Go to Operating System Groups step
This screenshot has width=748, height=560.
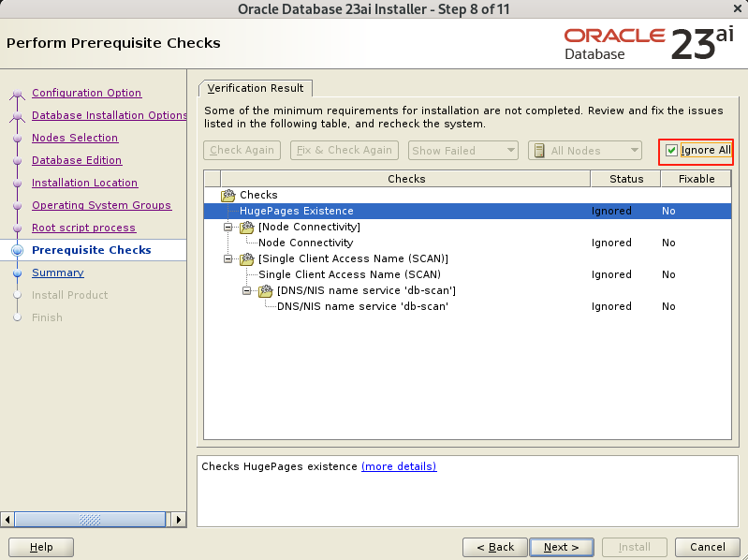tap(102, 205)
